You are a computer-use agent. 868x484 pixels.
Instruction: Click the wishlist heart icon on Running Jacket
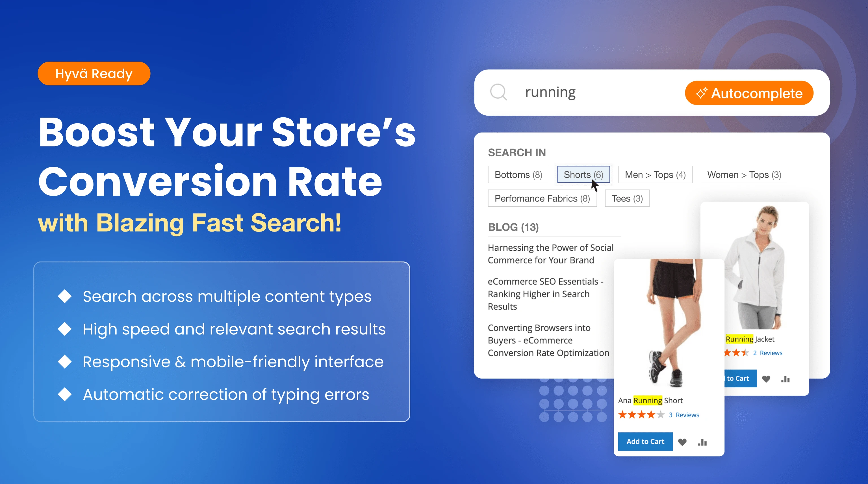[766, 379]
